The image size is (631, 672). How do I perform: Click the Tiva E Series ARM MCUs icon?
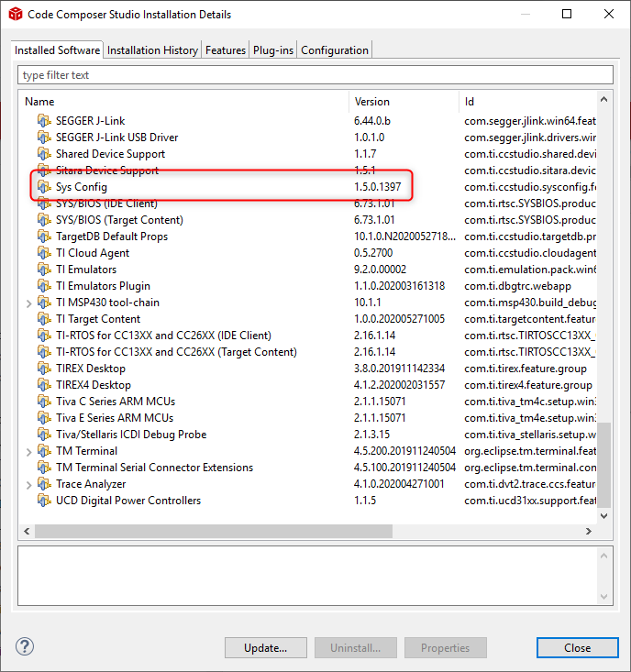pos(44,418)
